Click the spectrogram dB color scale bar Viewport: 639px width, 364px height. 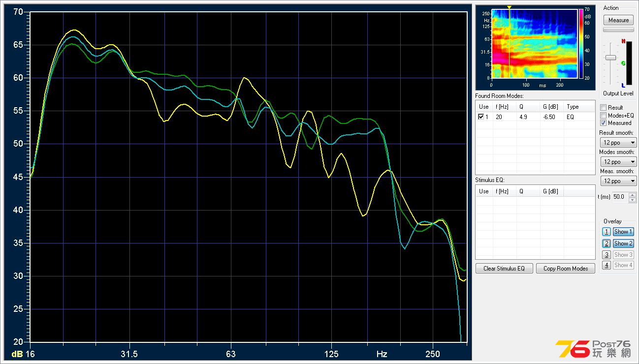[581, 44]
